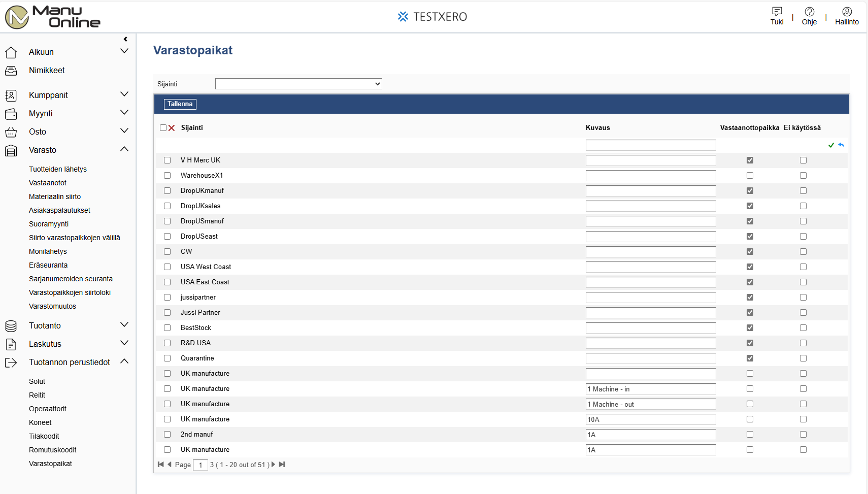Viewport: 868px width, 494px height.
Task: Expand the Kumppanit menu chevron
Action: 124,94
